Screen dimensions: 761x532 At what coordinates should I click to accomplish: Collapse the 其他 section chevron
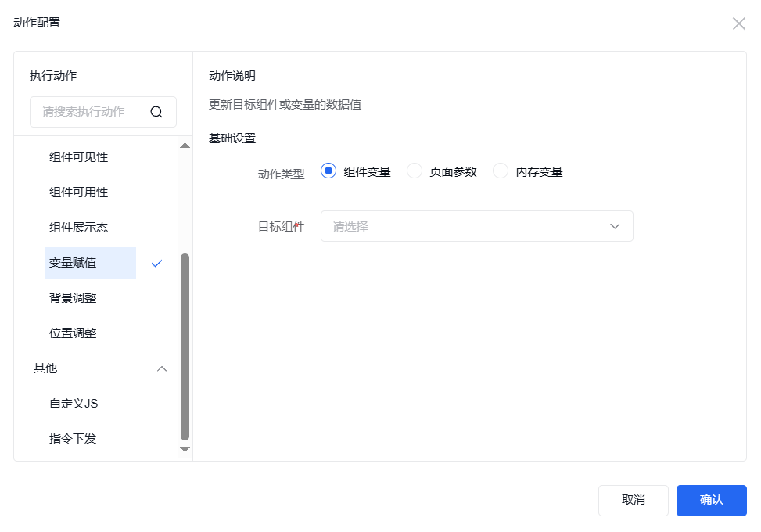(162, 368)
